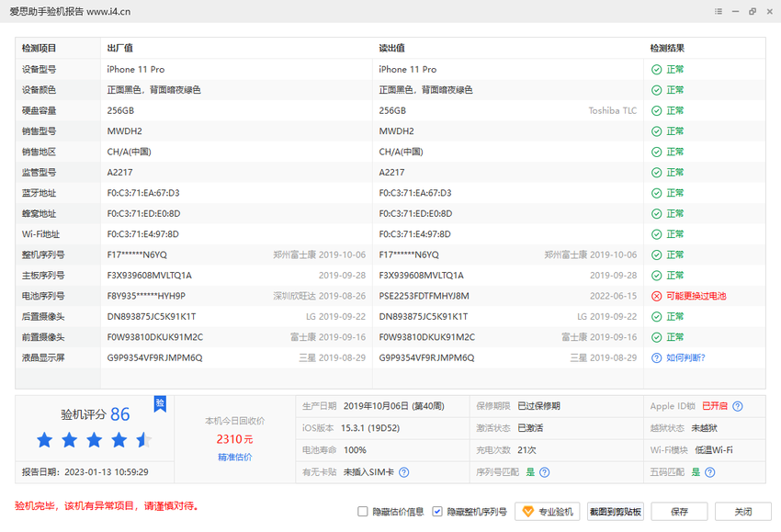Screen dimensions: 781x532
Task: Click the red warning icon for 电池序列号
Action: coord(656,297)
